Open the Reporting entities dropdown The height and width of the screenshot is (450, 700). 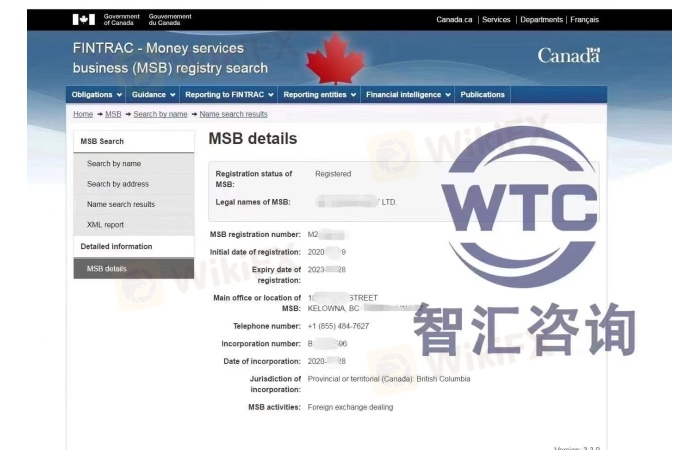pos(319,95)
